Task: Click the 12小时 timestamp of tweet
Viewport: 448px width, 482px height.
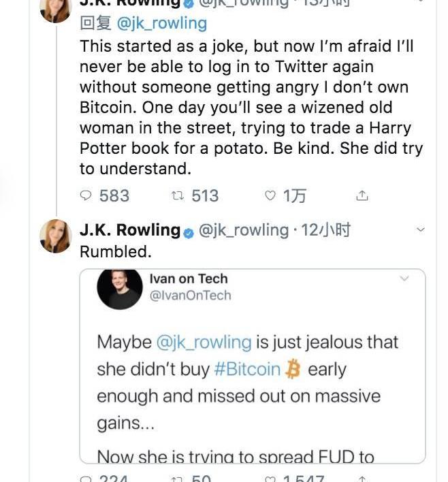Action: pos(325,230)
